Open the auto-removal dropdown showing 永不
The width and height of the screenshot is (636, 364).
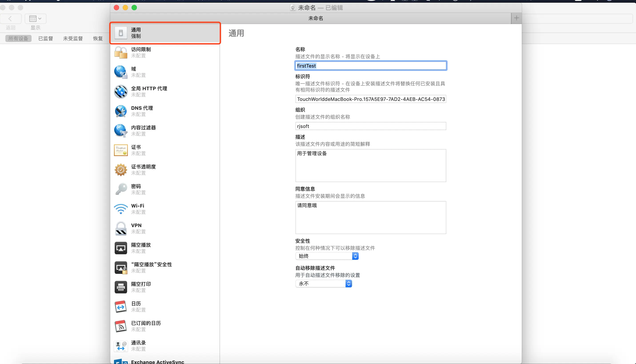point(324,284)
